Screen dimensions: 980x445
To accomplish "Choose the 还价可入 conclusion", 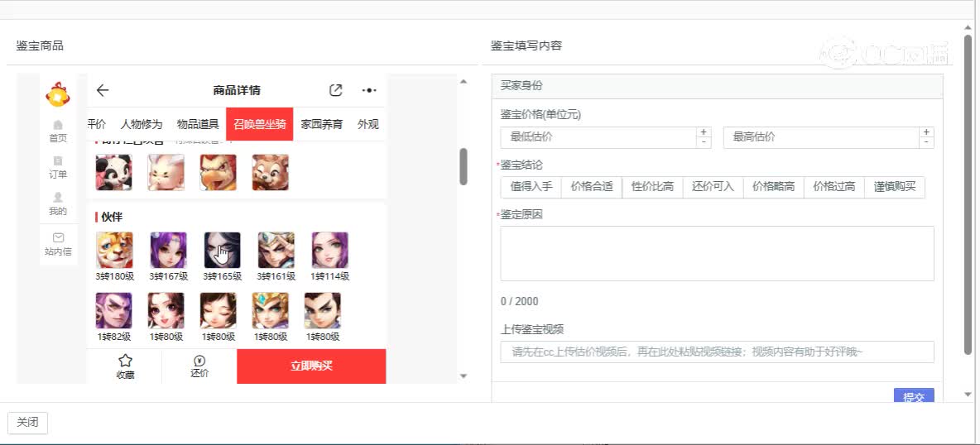I will [713, 187].
